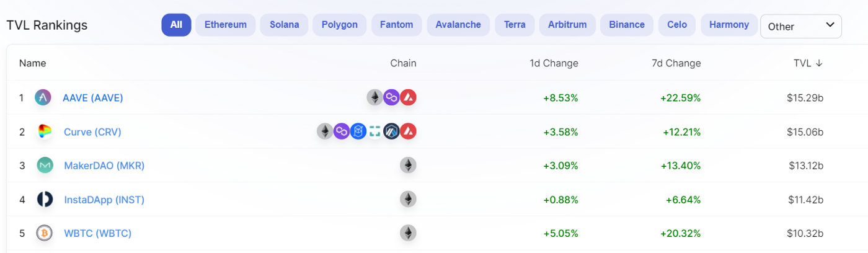Click the Curve rainbow logo icon
868x253 pixels.
tap(45, 131)
